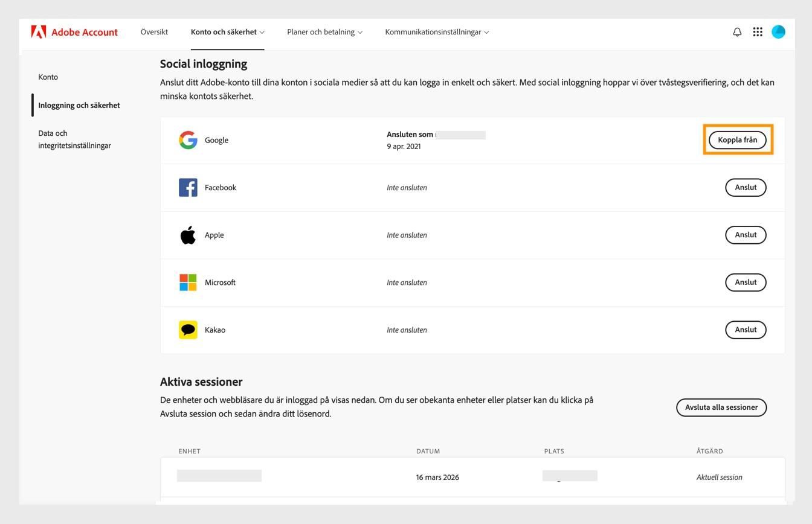Image resolution: width=812 pixels, height=524 pixels.
Task: Click the Facebook icon
Action: 188,187
